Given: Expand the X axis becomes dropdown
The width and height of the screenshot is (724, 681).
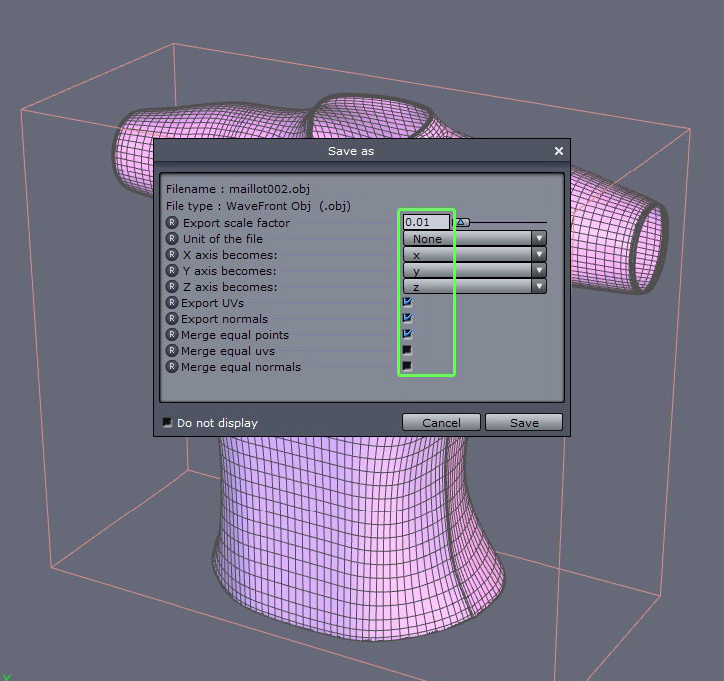Looking at the screenshot, I should click(539, 255).
